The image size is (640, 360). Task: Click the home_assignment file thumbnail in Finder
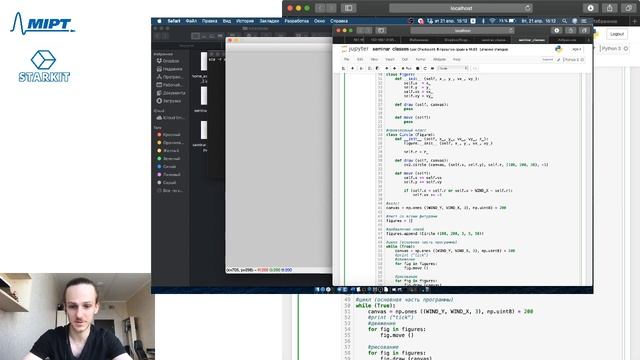(x=204, y=61)
